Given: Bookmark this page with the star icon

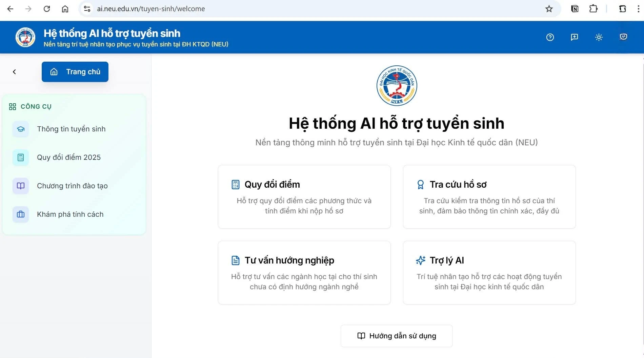Looking at the screenshot, I should coord(549,9).
